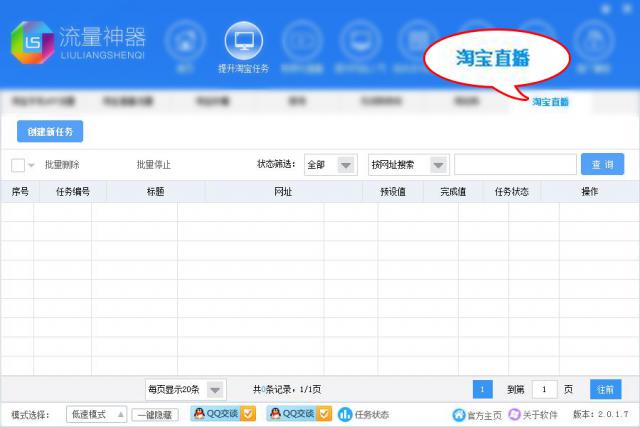Expand the arrow beside select-all checkbox
640x427 pixels.
[31, 165]
